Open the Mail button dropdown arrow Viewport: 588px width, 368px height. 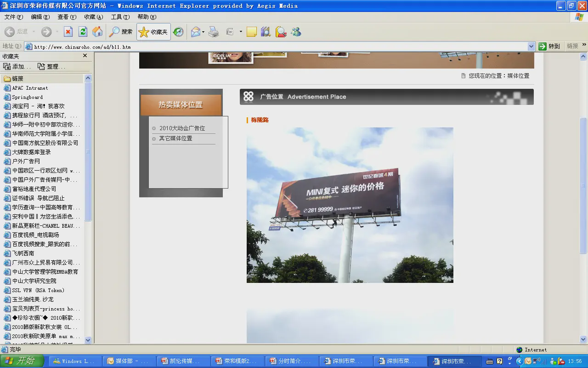204,32
